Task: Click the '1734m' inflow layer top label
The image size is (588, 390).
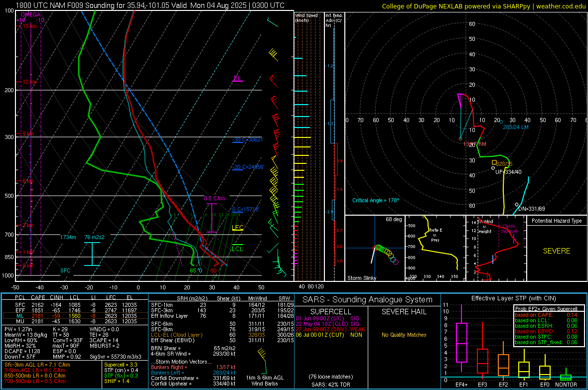Action: tap(68, 237)
